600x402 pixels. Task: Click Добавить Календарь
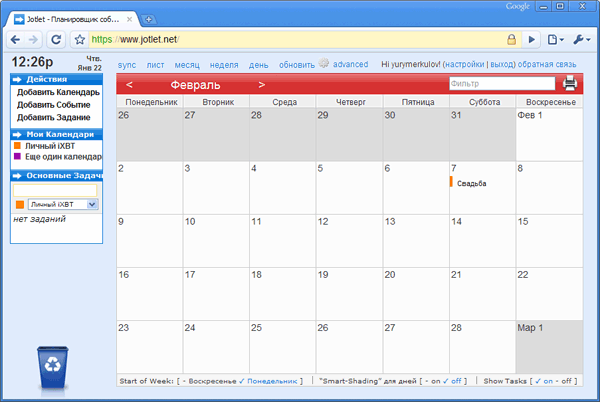[x=58, y=92]
